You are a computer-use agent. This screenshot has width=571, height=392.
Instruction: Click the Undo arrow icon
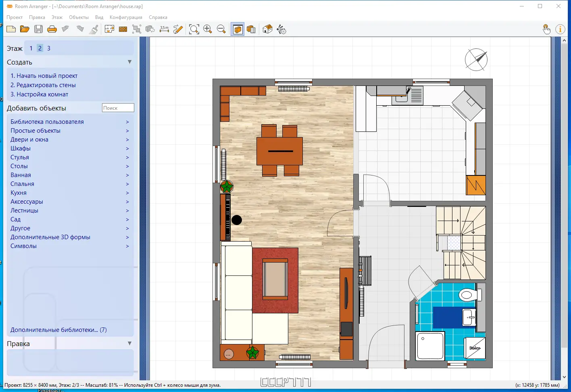(65, 29)
